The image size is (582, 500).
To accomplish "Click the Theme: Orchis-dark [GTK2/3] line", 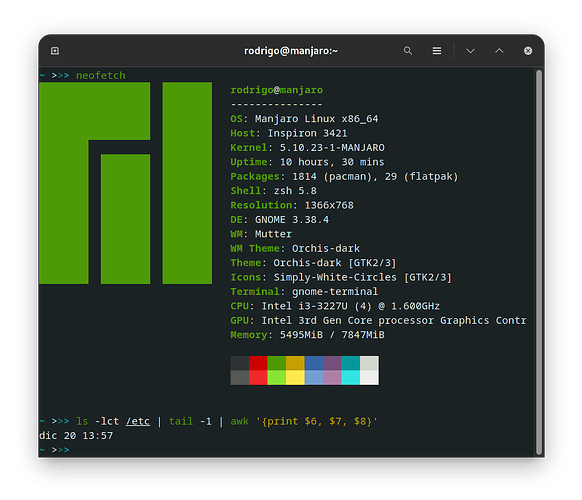I will click(313, 263).
